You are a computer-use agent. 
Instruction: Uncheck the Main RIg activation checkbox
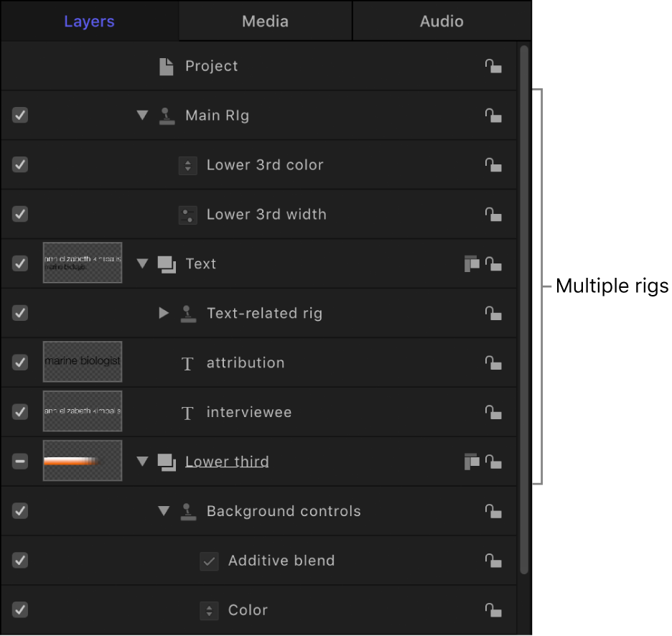coord(19,115)
